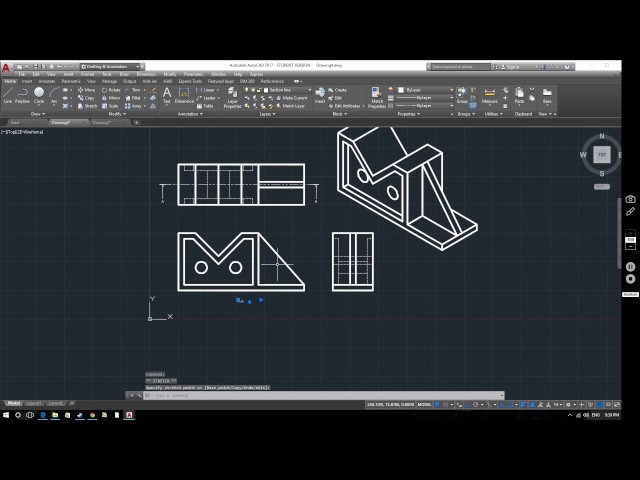Switch to the Express Tools ribbon tab
This screenshot has width=640, height=480.
190,81
